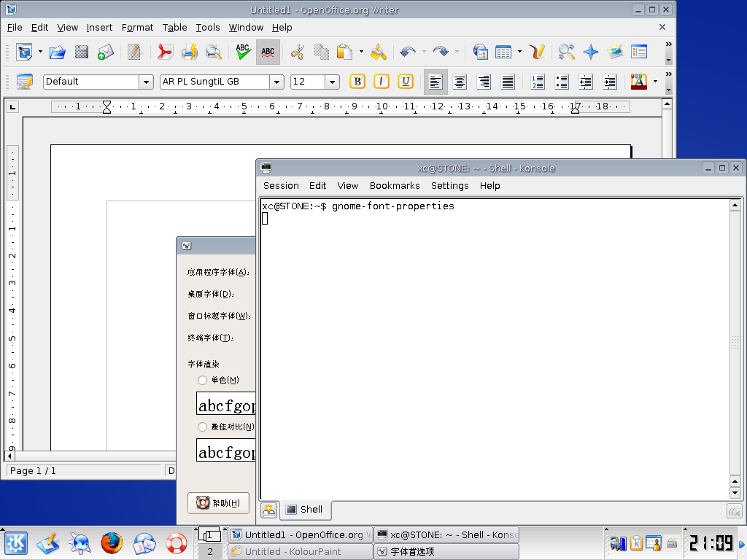Click the Hyperlink globe icon

coord(480,52)
